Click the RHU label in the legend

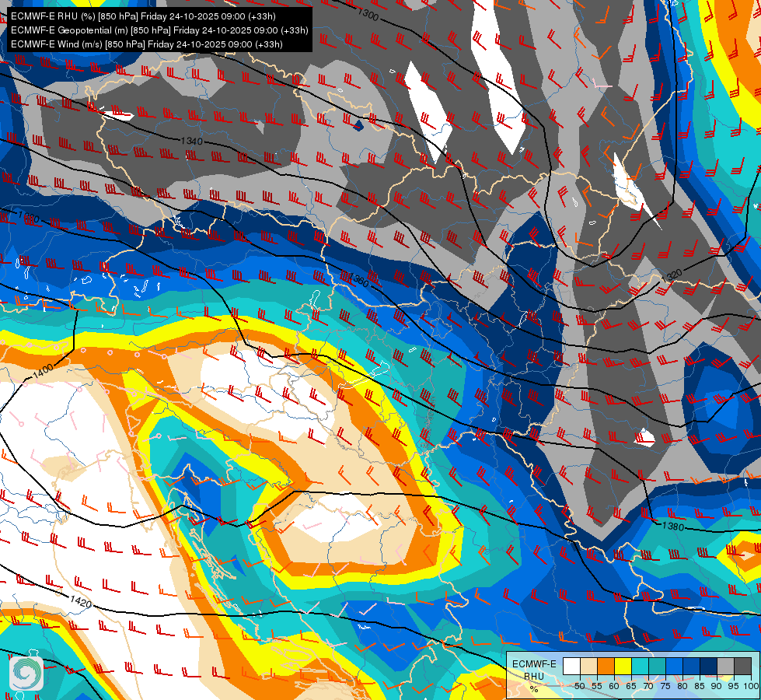coord(534,677)
